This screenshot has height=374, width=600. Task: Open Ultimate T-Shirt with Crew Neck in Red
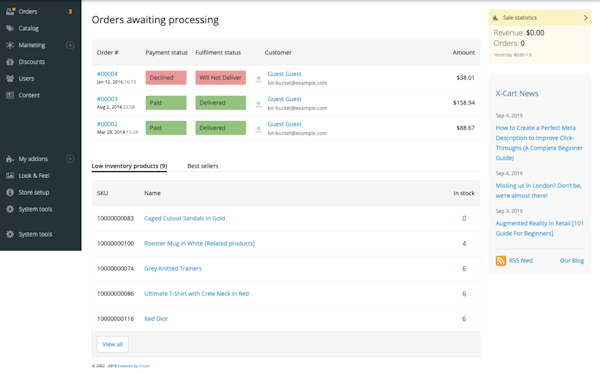(196, 294)
